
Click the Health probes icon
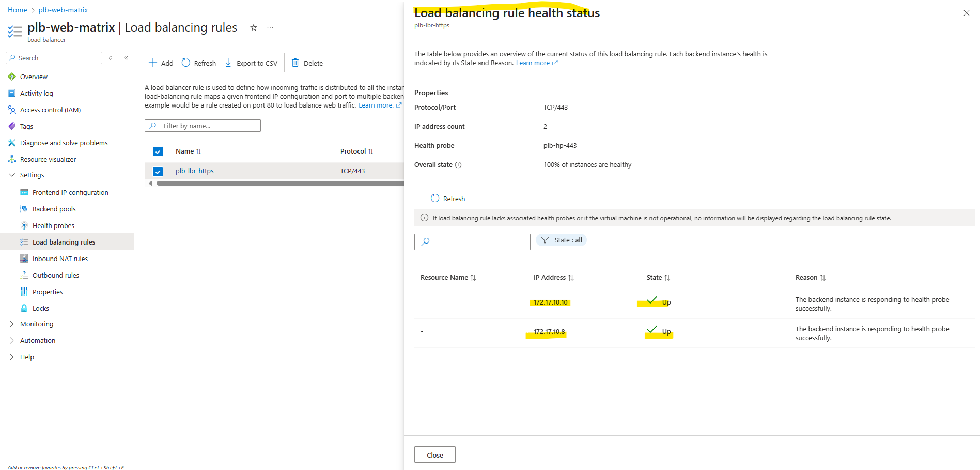(24, 225)
